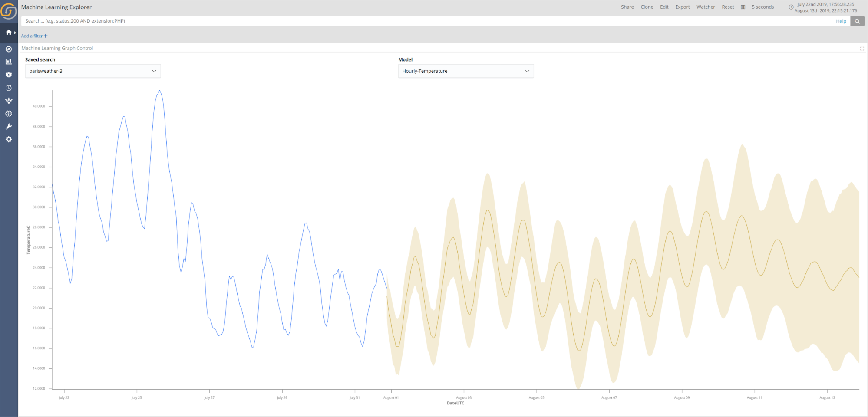Click the Model label
The height and width of the screenshot is (417, 868).
405,60
